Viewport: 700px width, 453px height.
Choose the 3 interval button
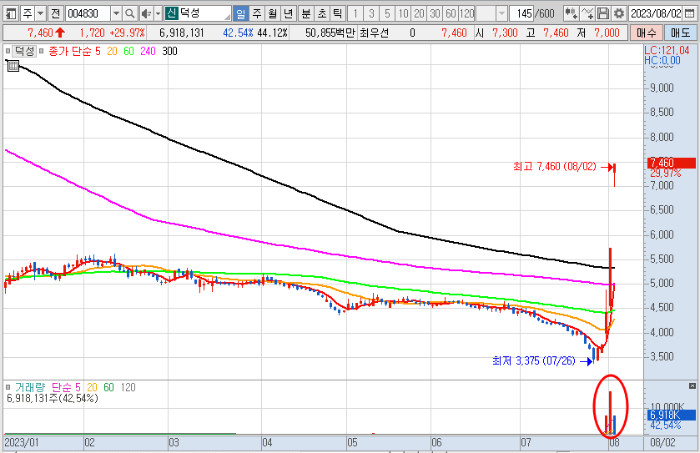tap(371, 14)
